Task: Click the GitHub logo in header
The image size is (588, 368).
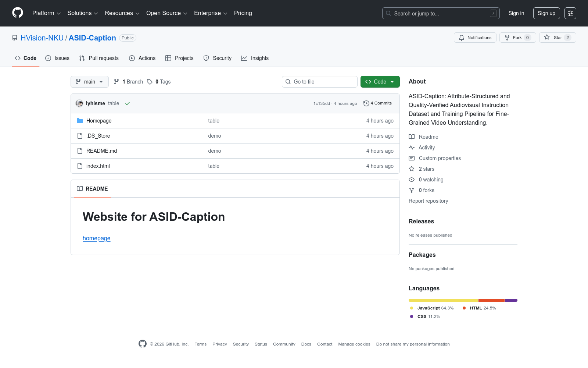Action: [x=18, y=13]
